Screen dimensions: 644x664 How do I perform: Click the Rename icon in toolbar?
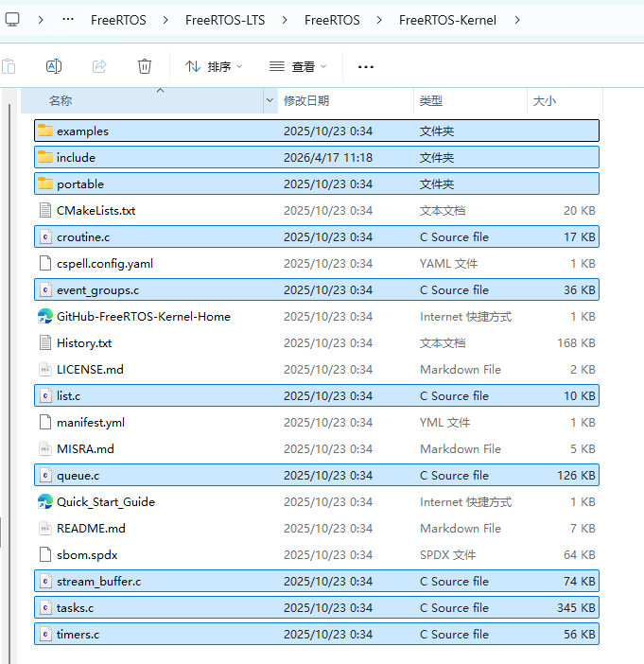[54, 66]
